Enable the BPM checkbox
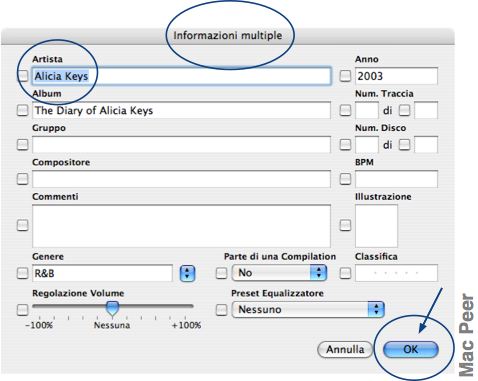Viewport: 478px width, 381px height. 345,179
